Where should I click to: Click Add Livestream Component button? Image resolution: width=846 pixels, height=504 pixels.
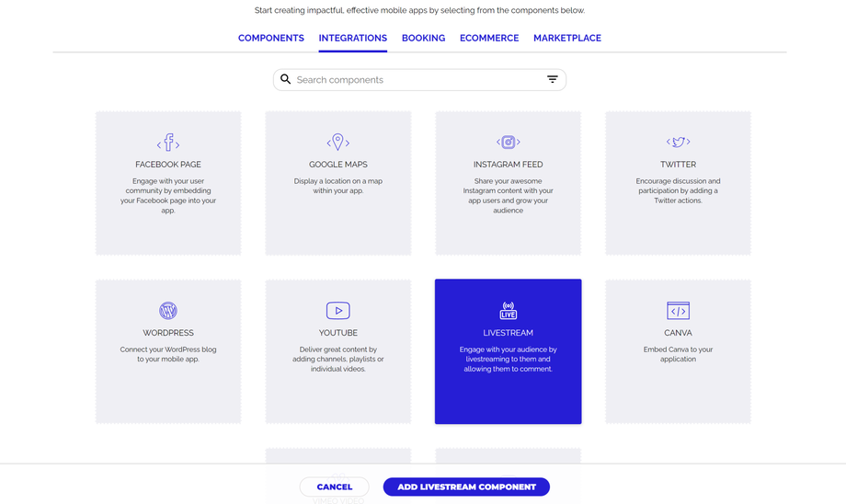pyautogui.click(x=467, y=487)
